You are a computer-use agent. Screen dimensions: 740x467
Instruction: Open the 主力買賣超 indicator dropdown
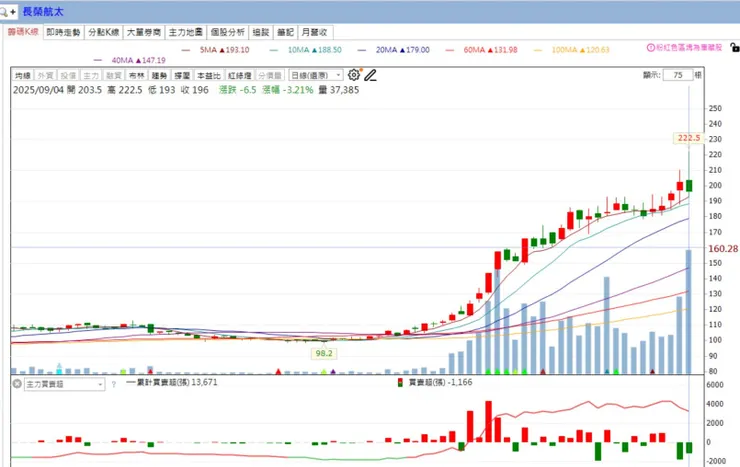click(64, 384)
